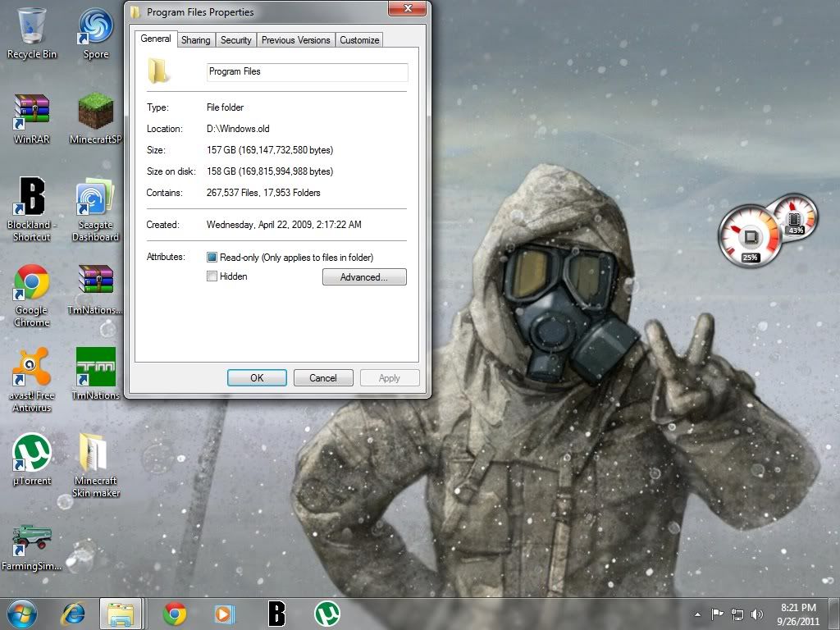Viewport: 840px width, 630px height.
Task: Click the size value 157 GB
Action: tap(270, 150)
